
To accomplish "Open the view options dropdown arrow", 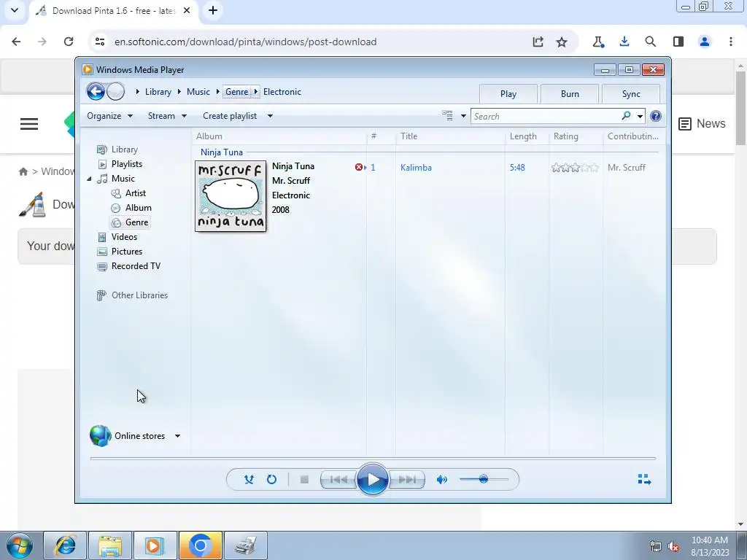I will point(463,116).
